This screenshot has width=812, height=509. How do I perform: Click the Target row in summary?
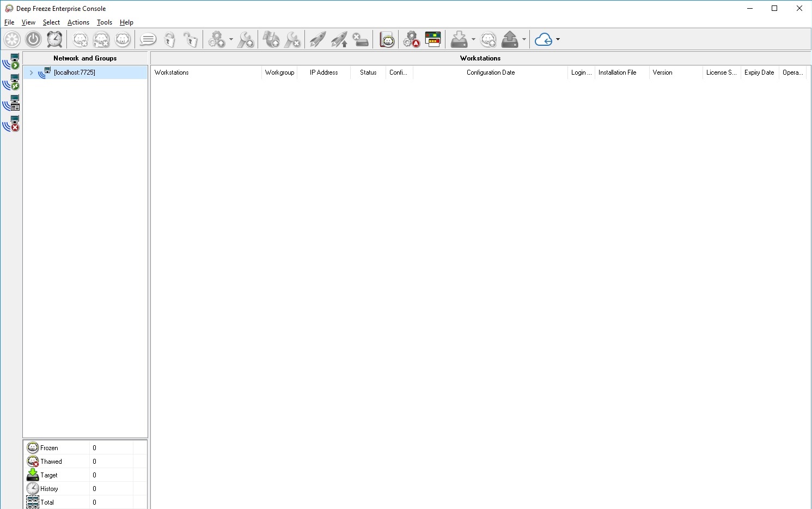point(86,475)
